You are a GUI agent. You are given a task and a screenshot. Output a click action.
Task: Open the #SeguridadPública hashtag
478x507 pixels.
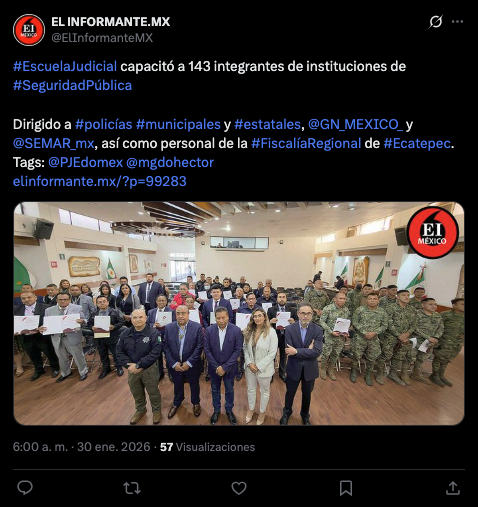click(72, 85)
